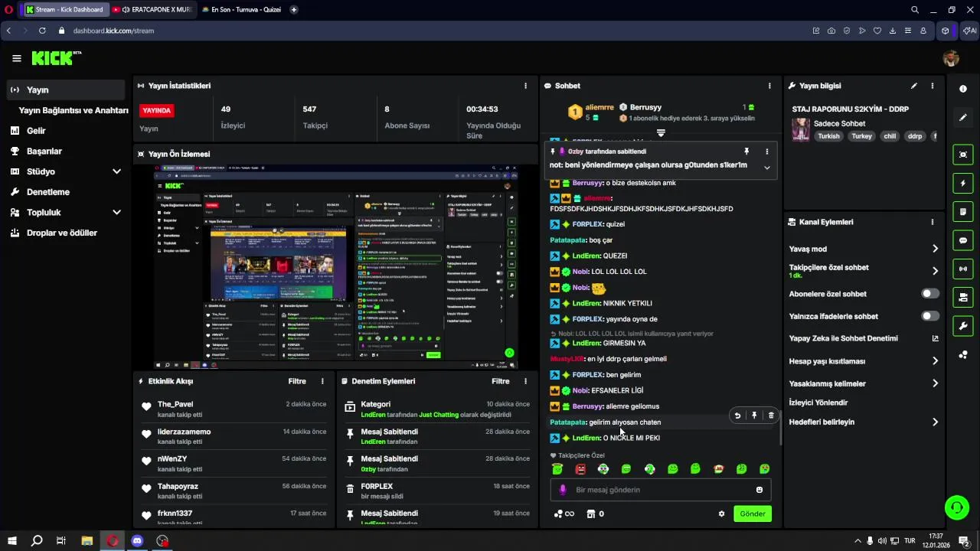Toggle the chat bubble icon in right rail
980x551 pixels.
coord(963,240)
